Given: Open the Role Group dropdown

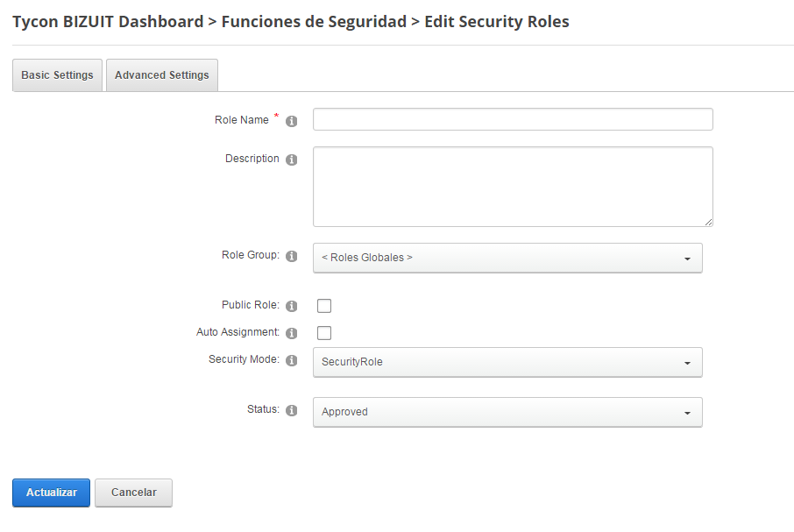Looking at the screenshot, I should [507, 259].
